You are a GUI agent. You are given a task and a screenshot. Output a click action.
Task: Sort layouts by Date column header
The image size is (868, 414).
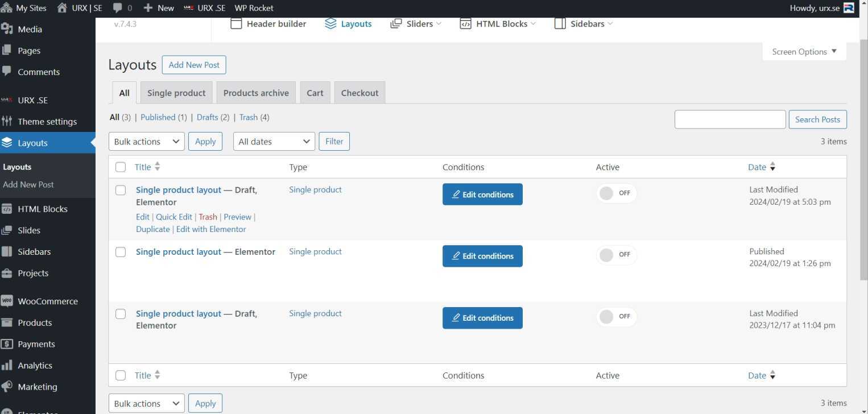click(x=757, y=167)
